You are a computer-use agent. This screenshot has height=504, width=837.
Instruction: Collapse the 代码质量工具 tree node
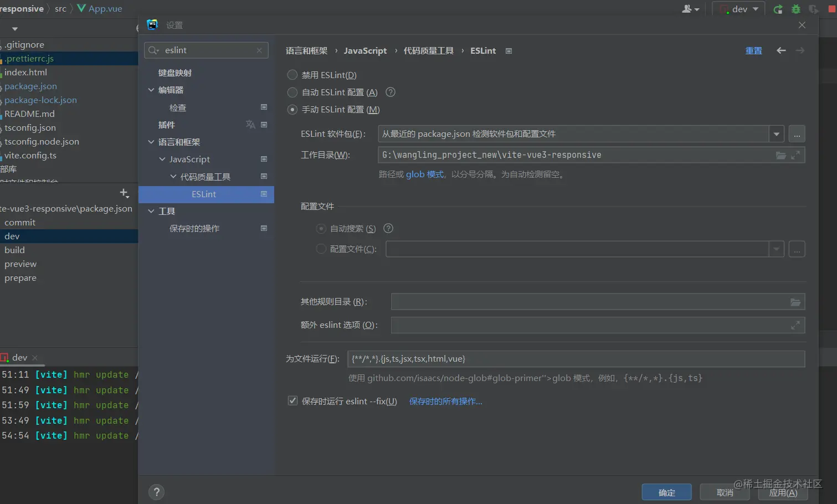pyautogui.click(x=173, y=177)
